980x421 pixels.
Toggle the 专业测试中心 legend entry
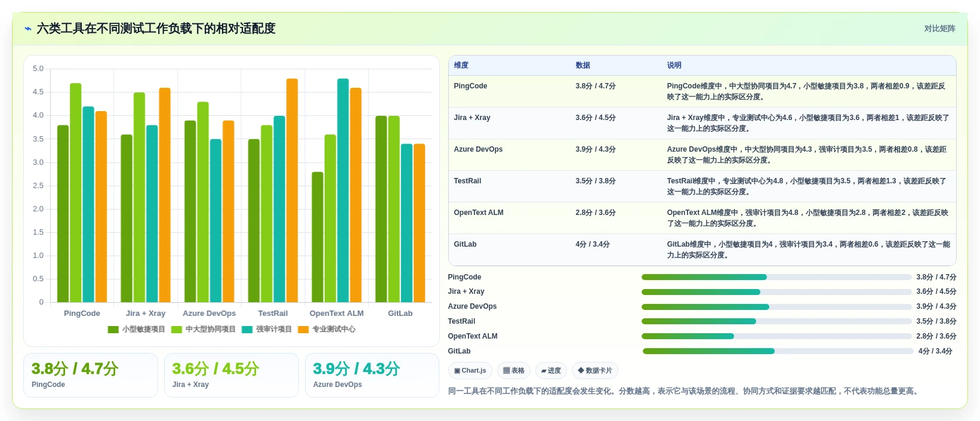click(x=326, y=329)
